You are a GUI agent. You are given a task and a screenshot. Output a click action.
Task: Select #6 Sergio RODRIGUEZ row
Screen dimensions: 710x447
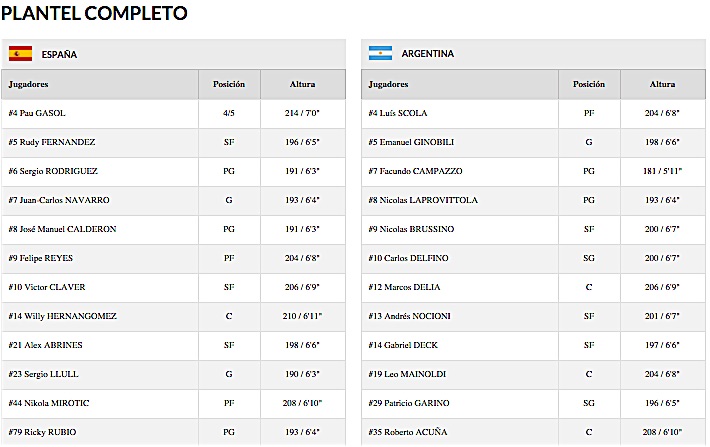click(x=52, y=172)
